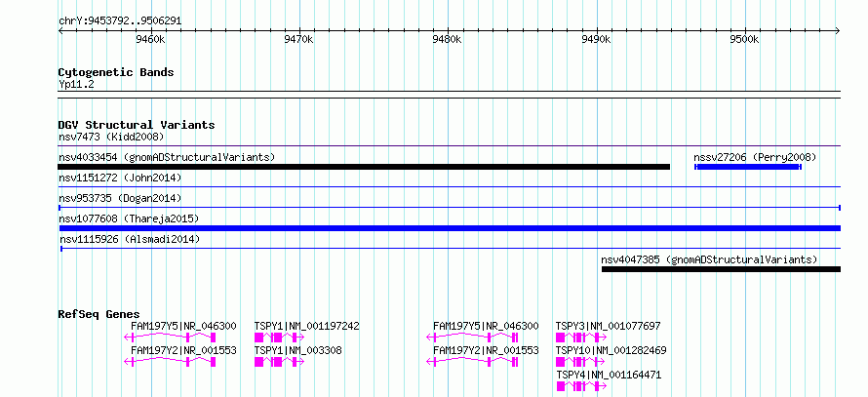Select variant label nsv1151272 (John2014)
This screenshot has width=868, height=397.
click(120, 178)
